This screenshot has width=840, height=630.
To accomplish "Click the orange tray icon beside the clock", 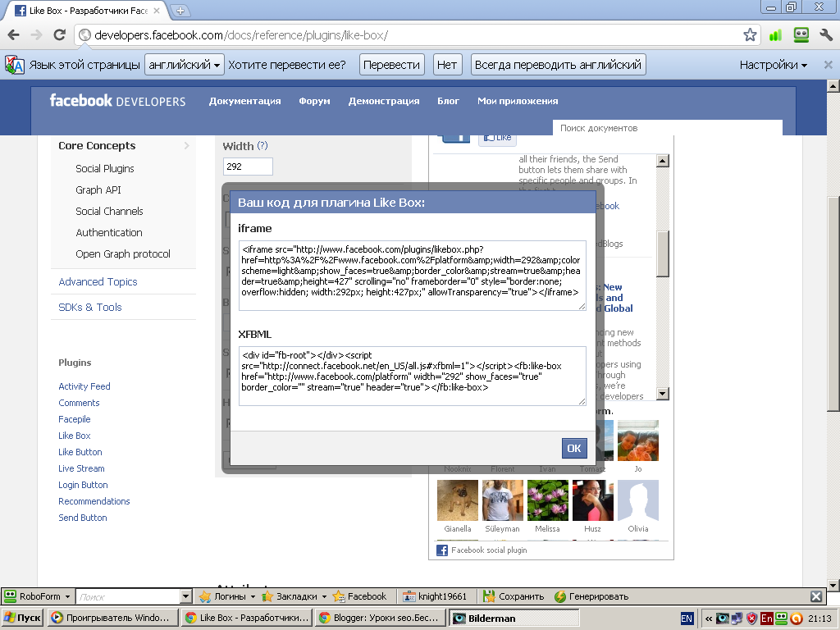I will click(x=796, y=619).
